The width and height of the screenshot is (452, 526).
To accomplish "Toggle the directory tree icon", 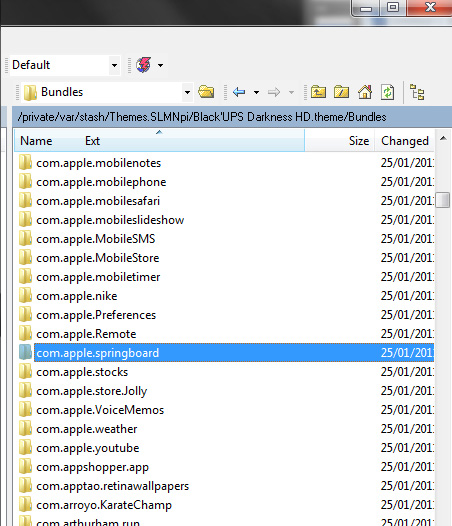I will tap(417, 92).
